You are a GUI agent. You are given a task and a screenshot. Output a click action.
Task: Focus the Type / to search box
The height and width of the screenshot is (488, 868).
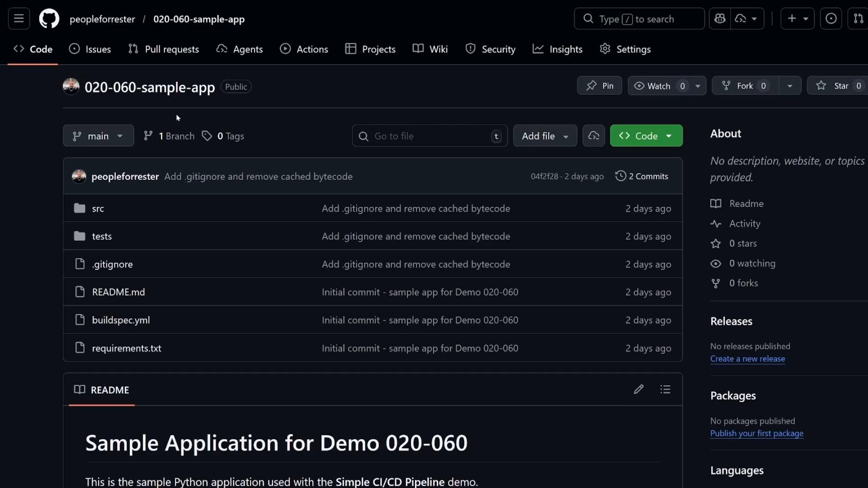(639, 19)
